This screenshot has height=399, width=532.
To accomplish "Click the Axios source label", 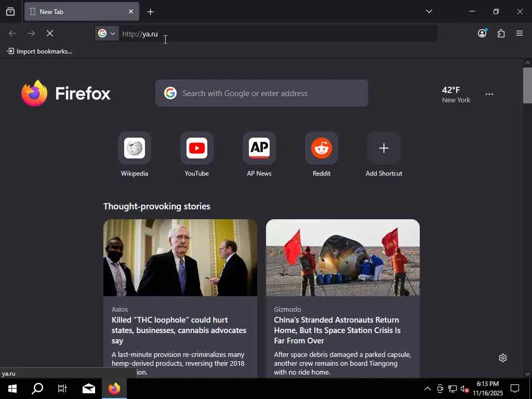I will tap(120, 310).
